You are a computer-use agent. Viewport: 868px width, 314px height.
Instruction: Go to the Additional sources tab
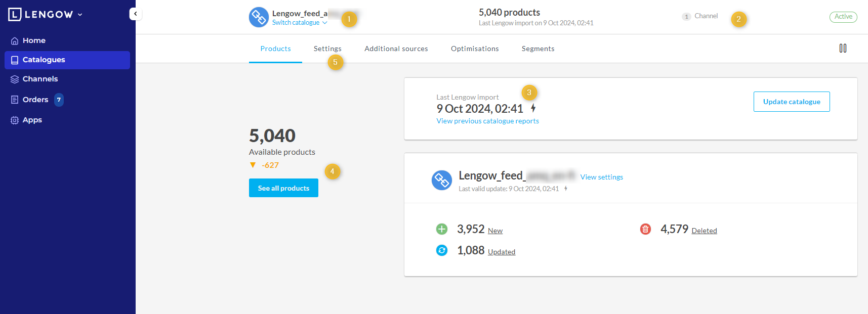396,49
